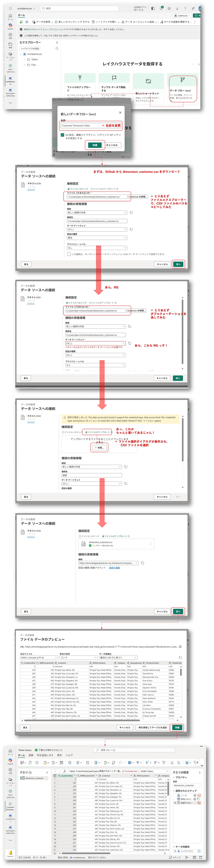Open the データ エージェントに追加 dropdown
This screenshot has height=868, width=214.
click(x=139, y=22)
